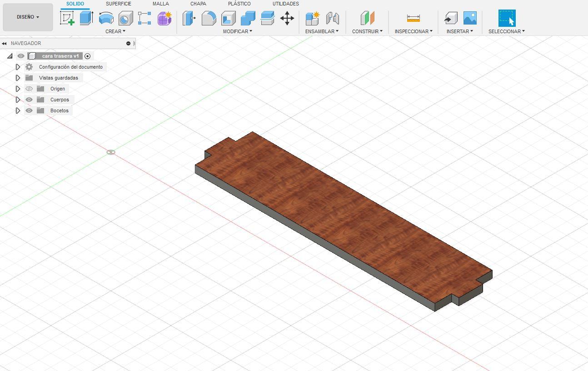Collapse the Navegador panel with double arrows
This screenshot has width=588, height=371.
[x=4, y=44]
